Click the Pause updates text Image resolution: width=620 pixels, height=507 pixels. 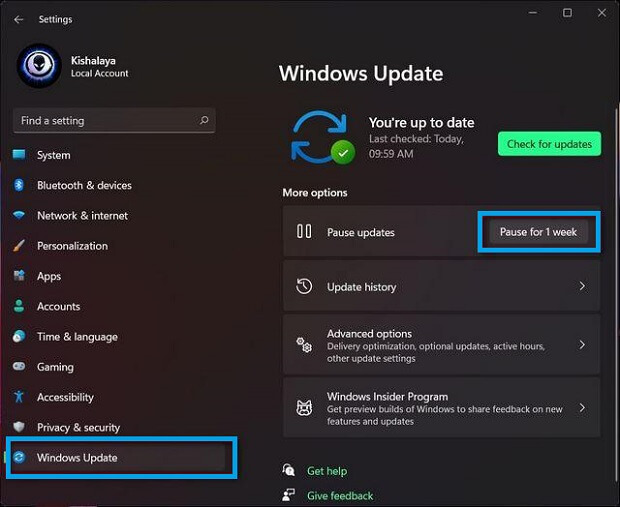[x=361, y=233]
